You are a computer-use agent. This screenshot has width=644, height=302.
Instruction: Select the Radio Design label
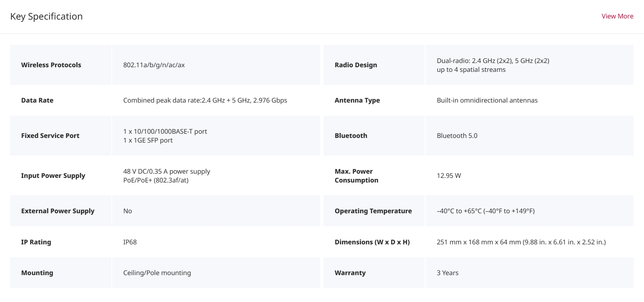coord(356,65)
